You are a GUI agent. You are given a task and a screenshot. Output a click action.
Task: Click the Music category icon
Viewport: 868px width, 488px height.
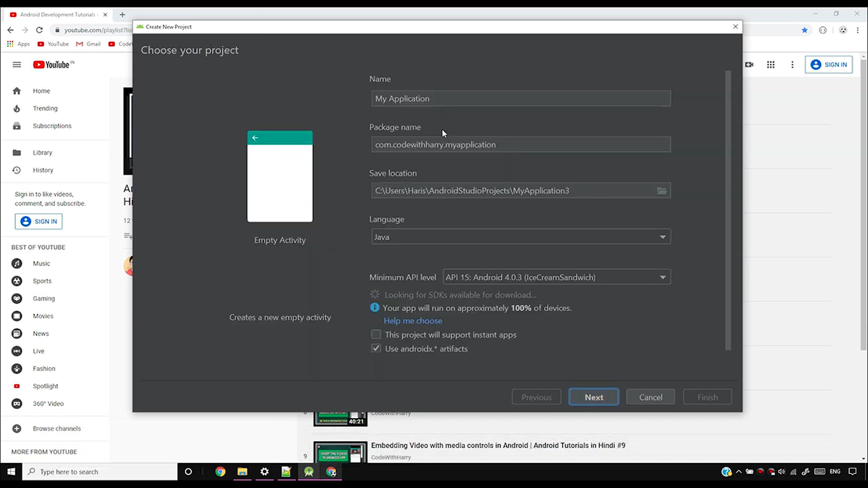17,263
